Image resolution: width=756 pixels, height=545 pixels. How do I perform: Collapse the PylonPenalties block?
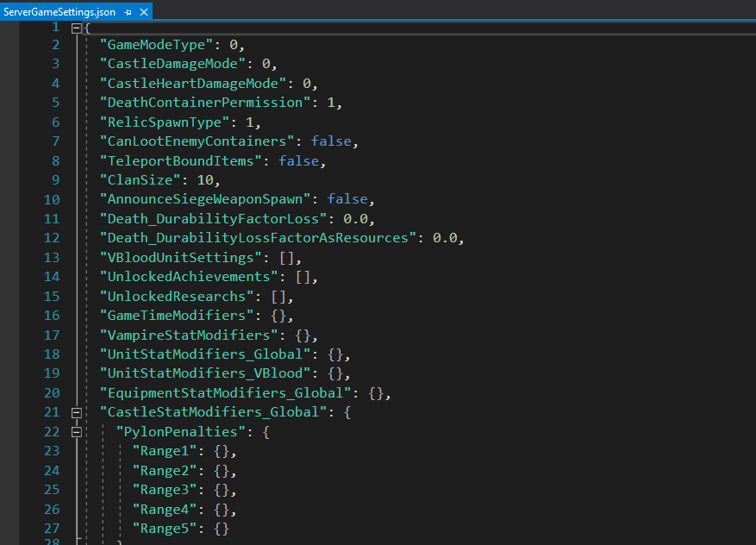pos(77,431)
